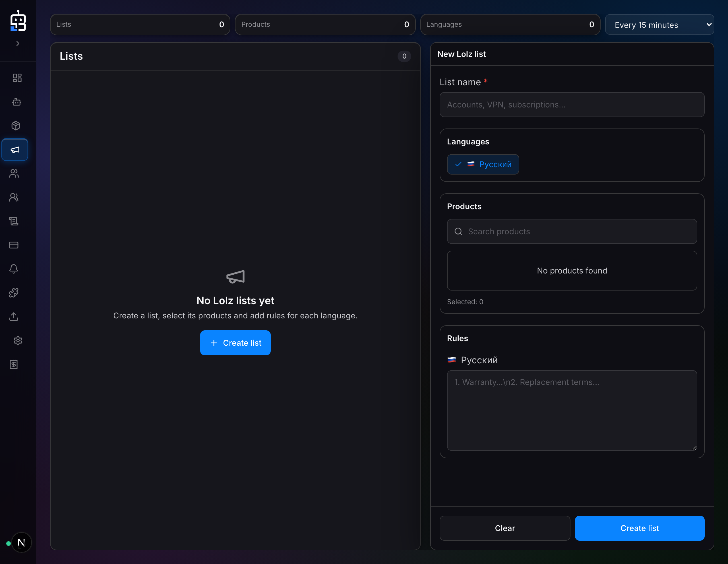Click the robot logo icon
The image size is (728, 564).
[18, 21]
